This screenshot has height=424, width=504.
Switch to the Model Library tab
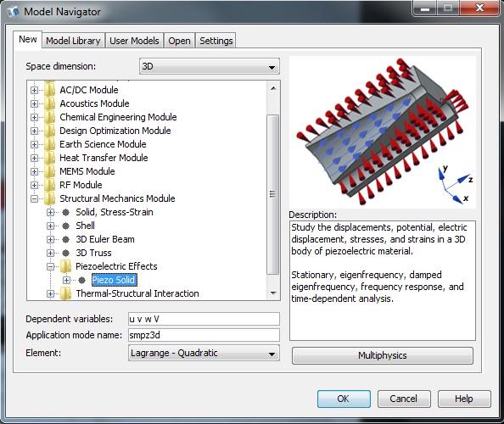click(x=73, y=41)
